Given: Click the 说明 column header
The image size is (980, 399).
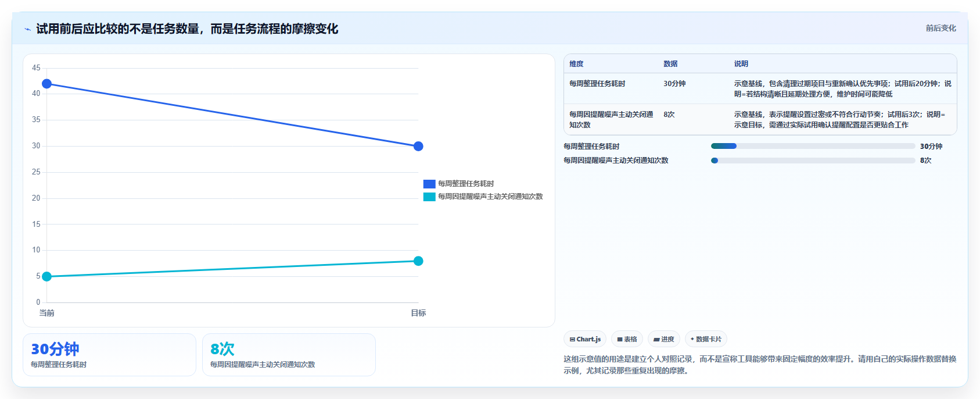Looking at the screenshot, I should [741, 64].
